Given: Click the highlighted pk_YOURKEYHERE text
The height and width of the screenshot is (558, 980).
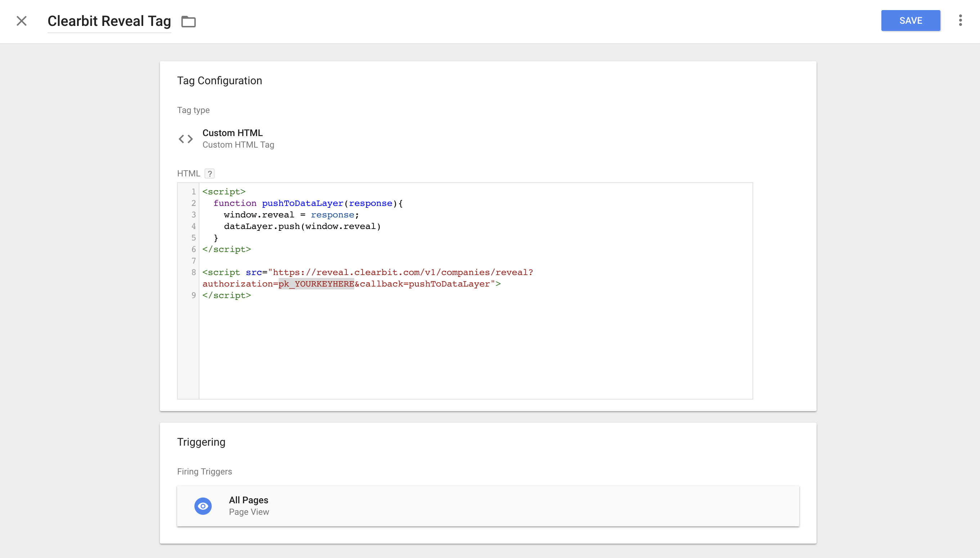Looking at the screenshot, I should tap(316, 284).
